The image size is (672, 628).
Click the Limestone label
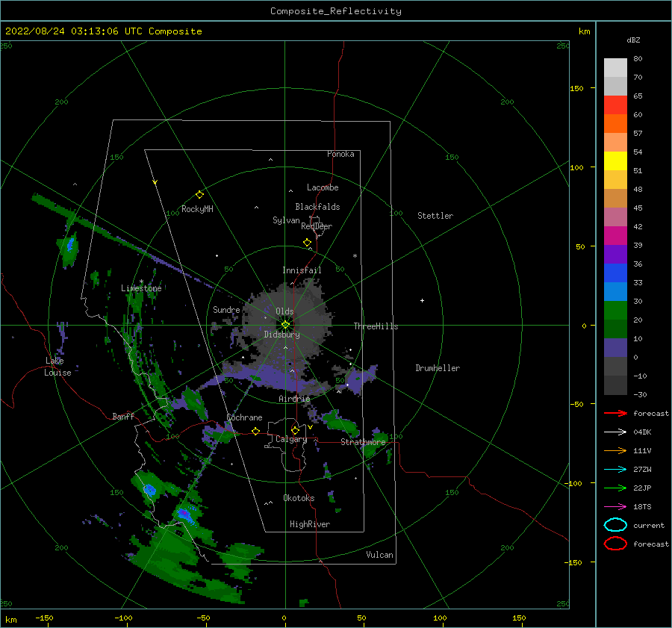point(141,288)
